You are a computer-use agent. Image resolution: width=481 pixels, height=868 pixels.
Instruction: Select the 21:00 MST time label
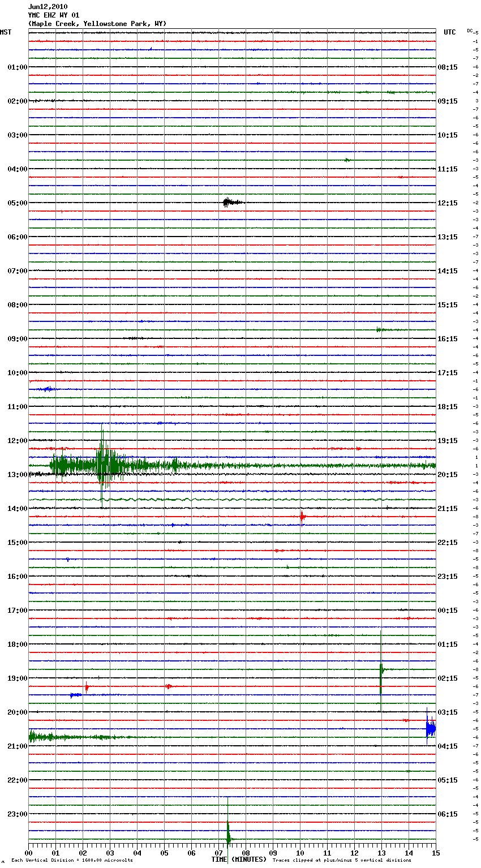coord(17,746)
